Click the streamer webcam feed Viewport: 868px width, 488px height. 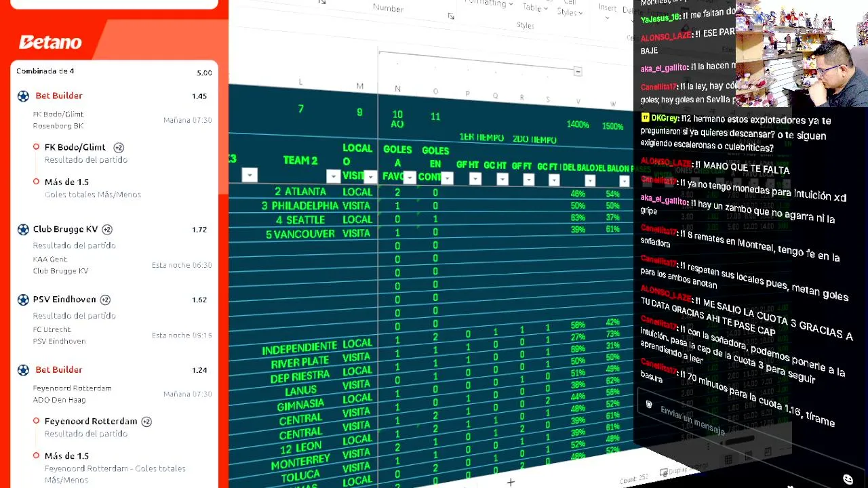point(802,54)
